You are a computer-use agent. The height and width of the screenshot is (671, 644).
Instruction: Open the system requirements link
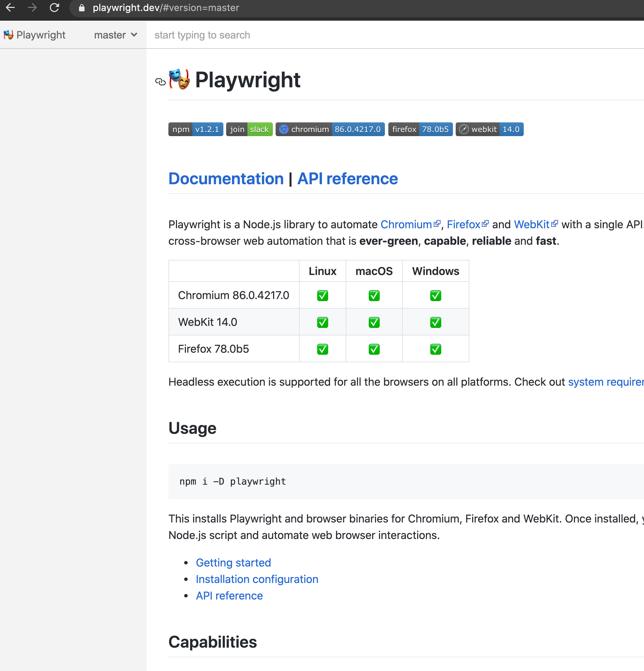click(x=606, y=382)
